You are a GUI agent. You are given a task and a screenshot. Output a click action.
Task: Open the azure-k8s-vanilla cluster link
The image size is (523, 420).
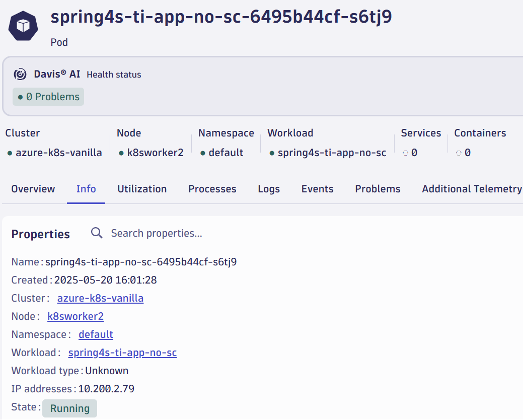(100, 298)
